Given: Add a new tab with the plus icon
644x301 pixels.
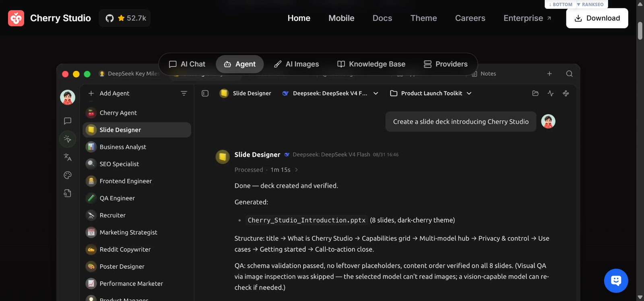Looking at the screenshot, I should (x=549, y=74).
